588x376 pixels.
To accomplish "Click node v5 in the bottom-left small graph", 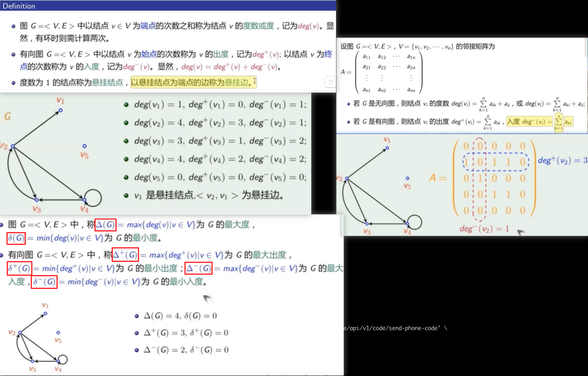I will (58, 333).
